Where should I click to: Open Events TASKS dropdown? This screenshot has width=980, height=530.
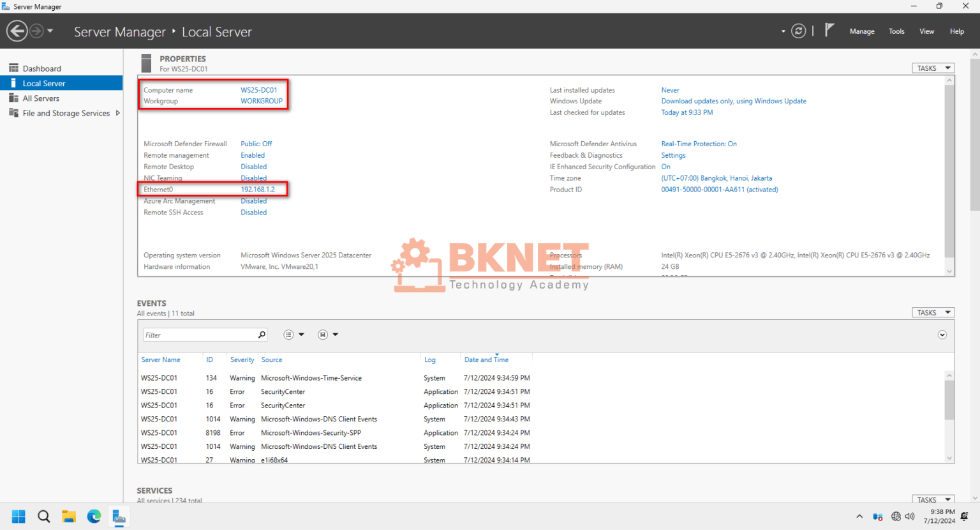coord(933,313)
